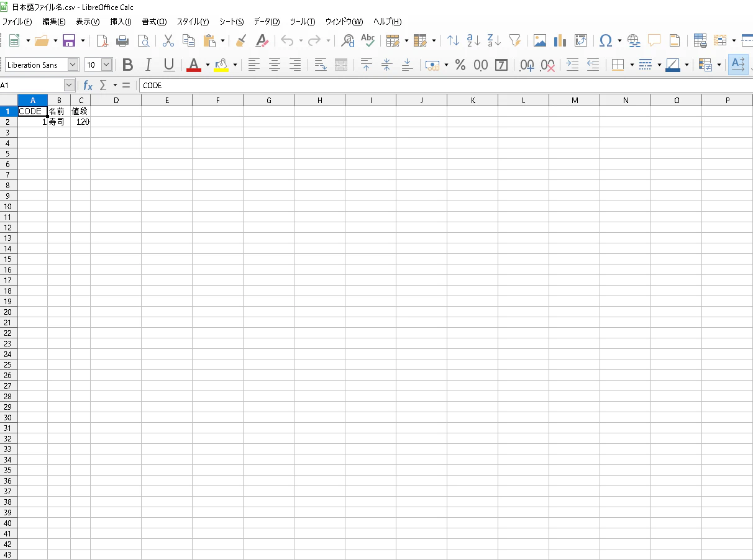The width and height of the screenshot is (753, 560).
Task: Click the formula input line
Action: click(445, 85)
